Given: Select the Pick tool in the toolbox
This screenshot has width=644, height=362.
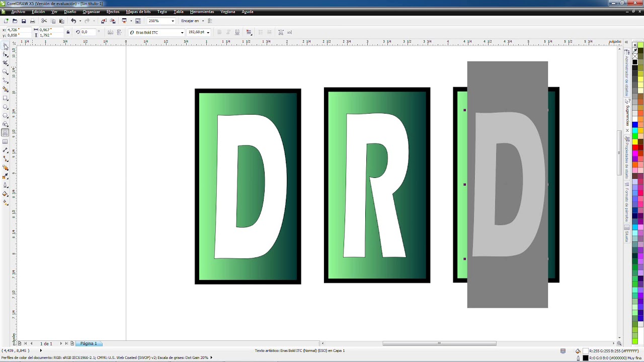Looking at the screenshot, I should [6, 46].
